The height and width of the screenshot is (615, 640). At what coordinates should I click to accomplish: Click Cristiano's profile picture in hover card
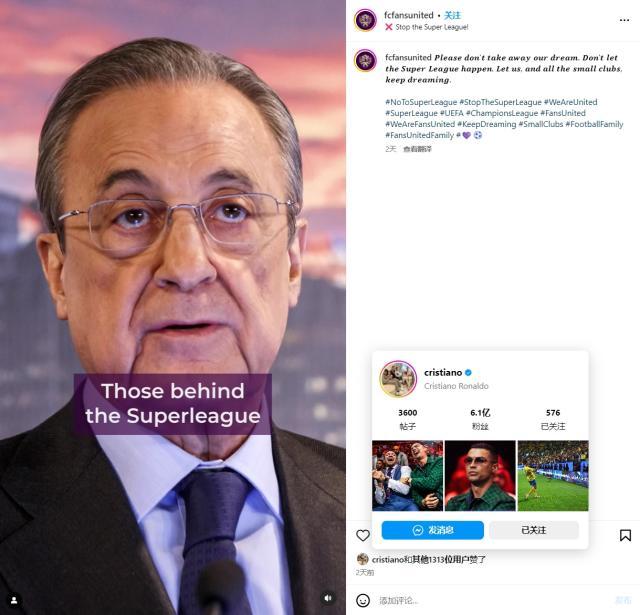coord(398,379)
